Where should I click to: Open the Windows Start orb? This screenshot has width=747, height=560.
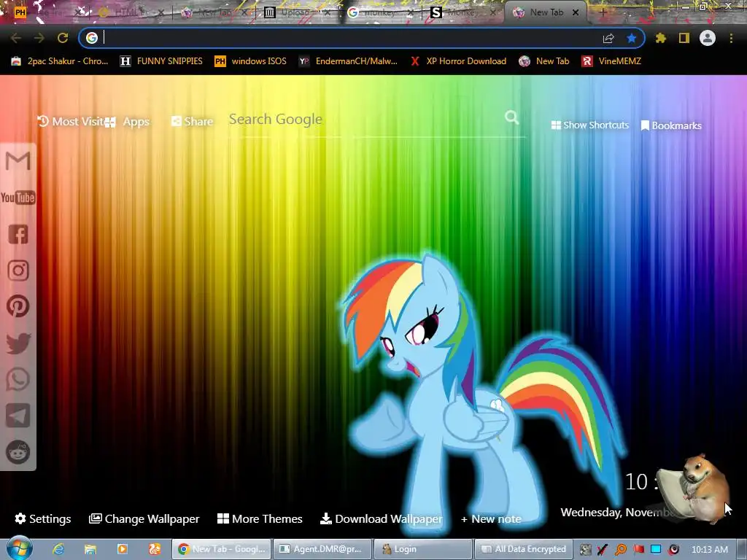click(20, 548)
